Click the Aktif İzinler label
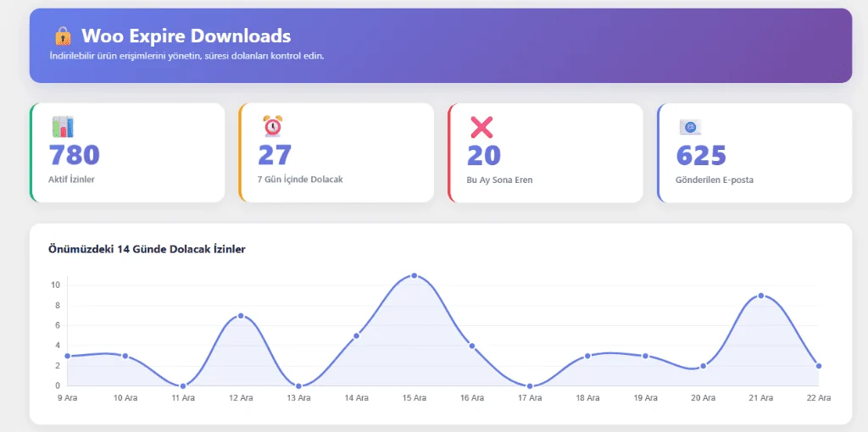868x432 pixels. click(72, 180)
